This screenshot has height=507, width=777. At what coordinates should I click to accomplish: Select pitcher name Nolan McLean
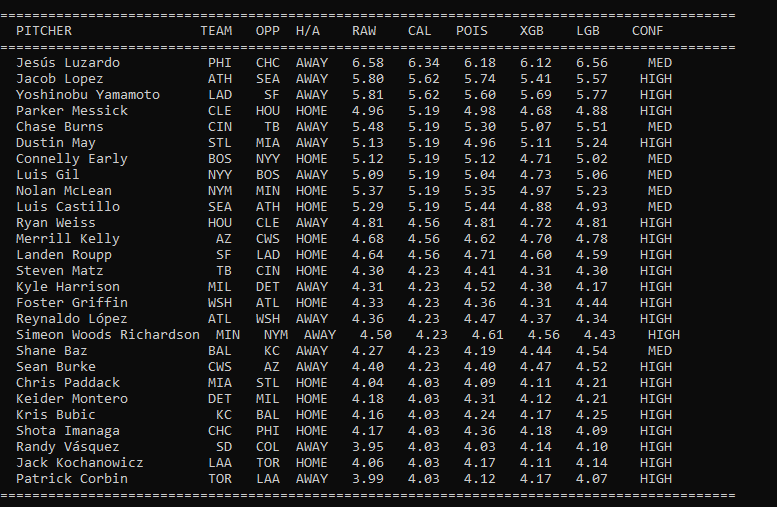[x=64, y=191]
